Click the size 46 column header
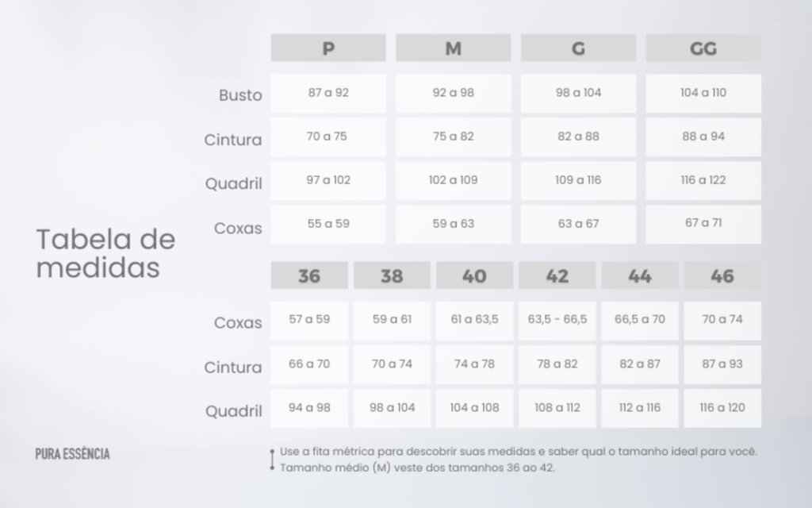This screenshot has width=812, height=508. point(722,275)
